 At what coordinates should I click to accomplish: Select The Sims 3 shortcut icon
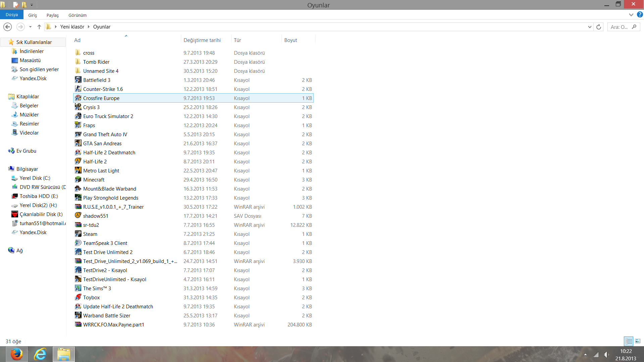coord(78,288)
